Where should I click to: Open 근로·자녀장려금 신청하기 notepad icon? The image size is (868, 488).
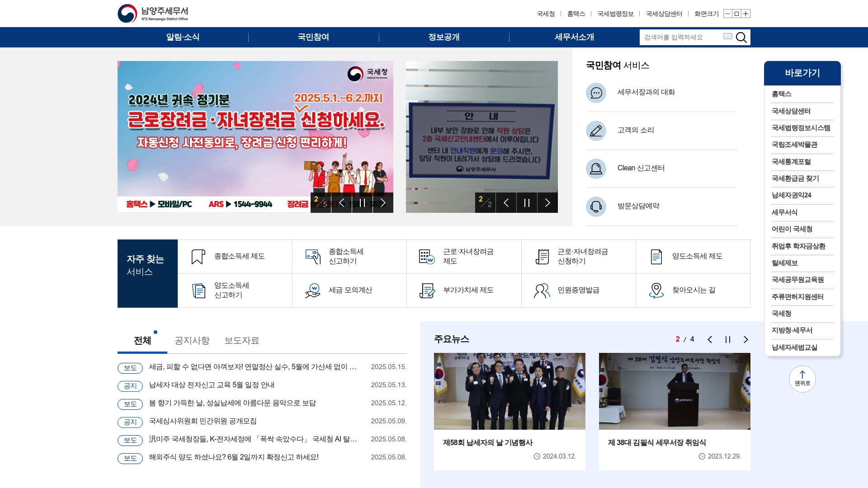point(542,257)
